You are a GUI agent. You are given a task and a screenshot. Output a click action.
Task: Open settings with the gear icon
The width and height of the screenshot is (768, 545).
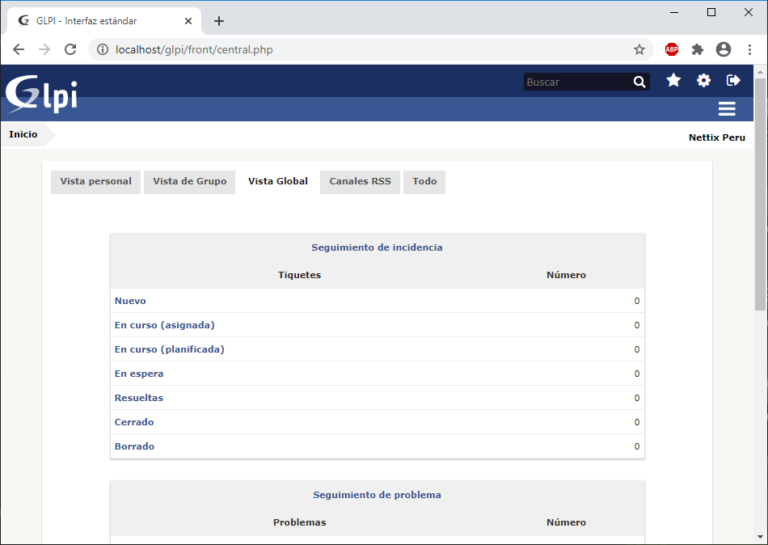click(704, 81)
